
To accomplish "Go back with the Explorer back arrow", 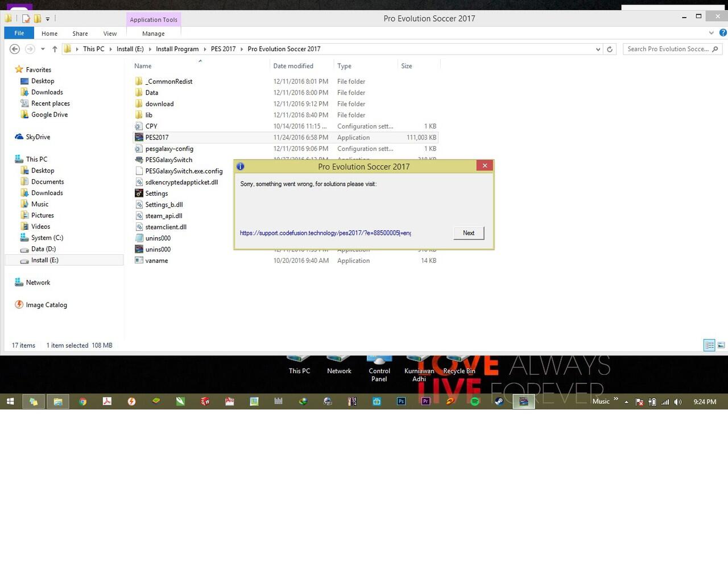I will click(x=15, y=49).
